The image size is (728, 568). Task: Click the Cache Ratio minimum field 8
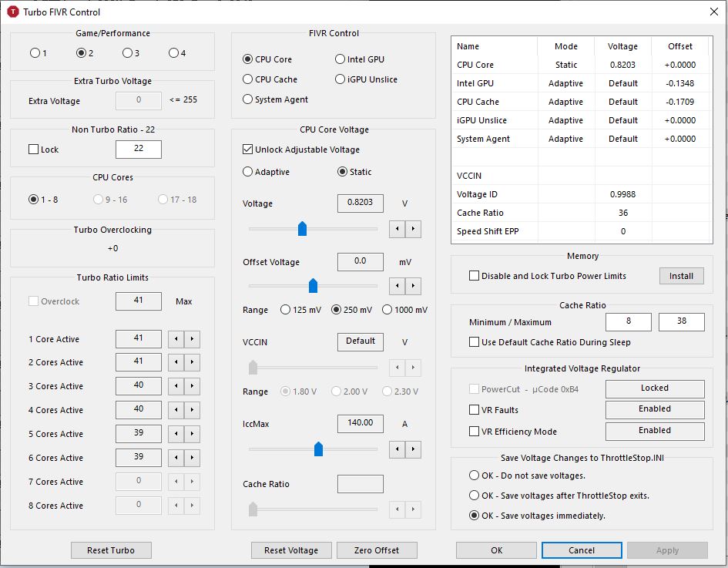tap(629, 322)
